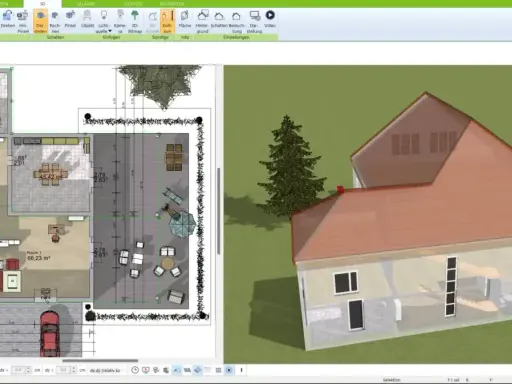Click the vertical scrollbar of the 2D plan
The image size is (512, 384).
[x=219, y=211]
